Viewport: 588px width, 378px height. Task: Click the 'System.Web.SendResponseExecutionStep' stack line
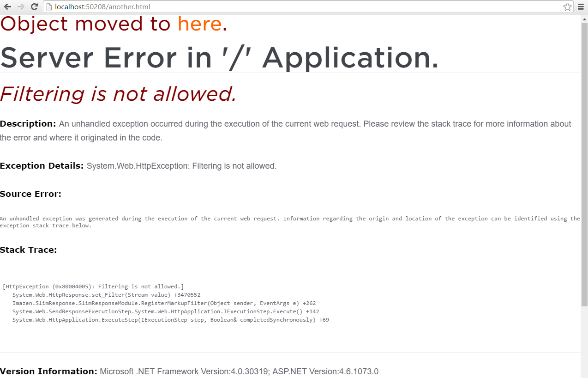tap(166, 311)
